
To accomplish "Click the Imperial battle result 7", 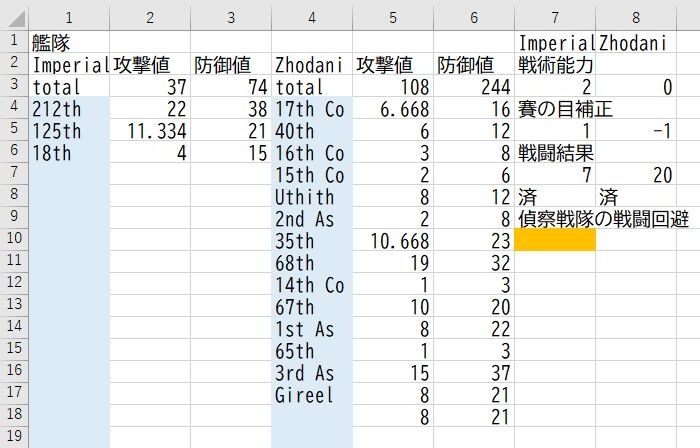I will click(555, 174).
